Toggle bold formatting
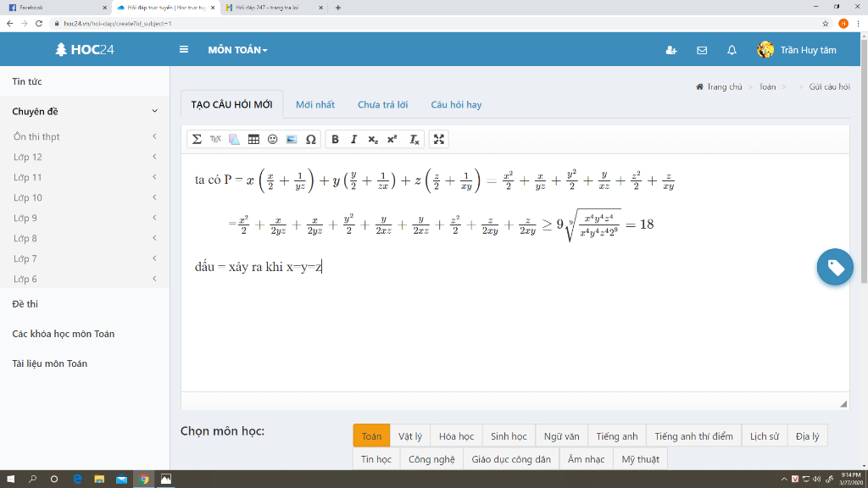 335,140
